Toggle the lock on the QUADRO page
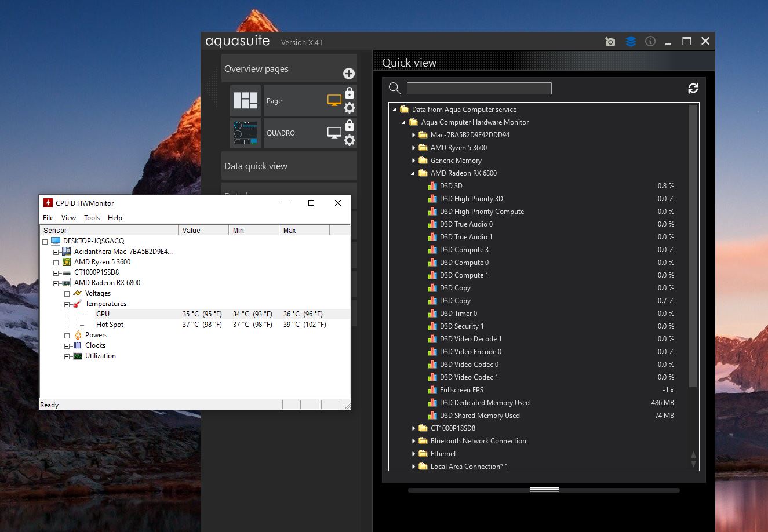The height and width of the screenshot is (532, 768). pos(350,126)
